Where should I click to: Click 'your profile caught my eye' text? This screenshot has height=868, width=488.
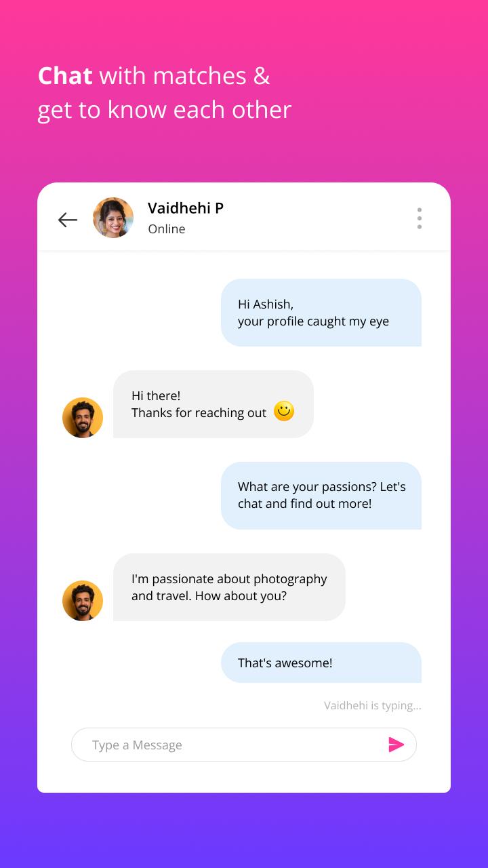(x=313, y=321)
